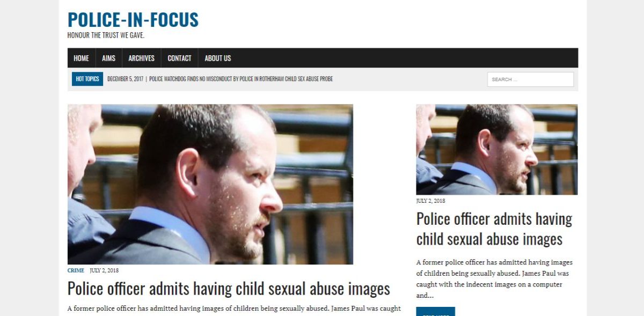
Task: Open the Rotherham police watchdog hot topic headline
Action: tap(241, 79)
